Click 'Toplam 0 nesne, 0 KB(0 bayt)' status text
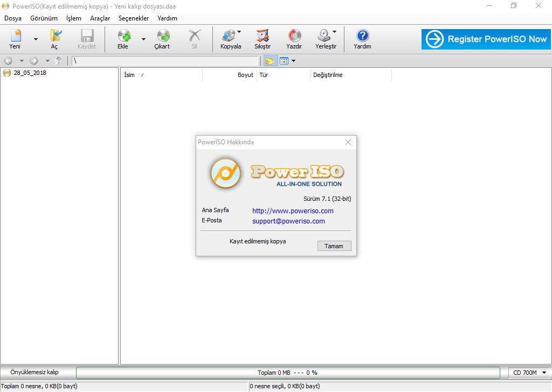The image size is (552, 392). click(x=39, y=386)
